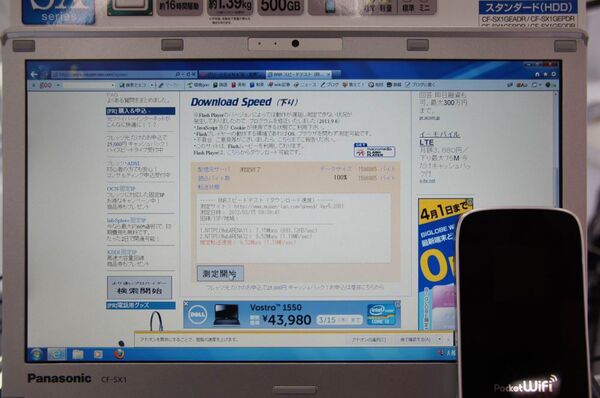
Task: Launch Firefox from the taskbar
Action: point(119,354)
